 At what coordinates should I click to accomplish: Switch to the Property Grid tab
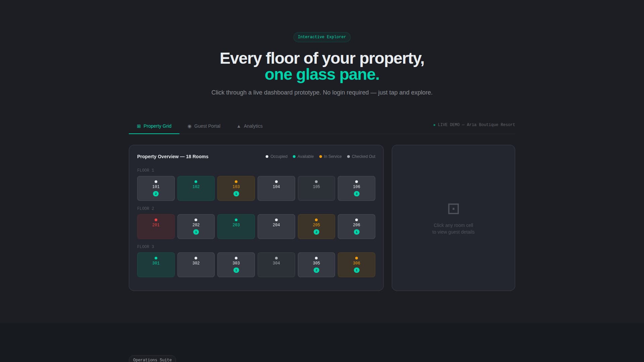coord(154,126)
